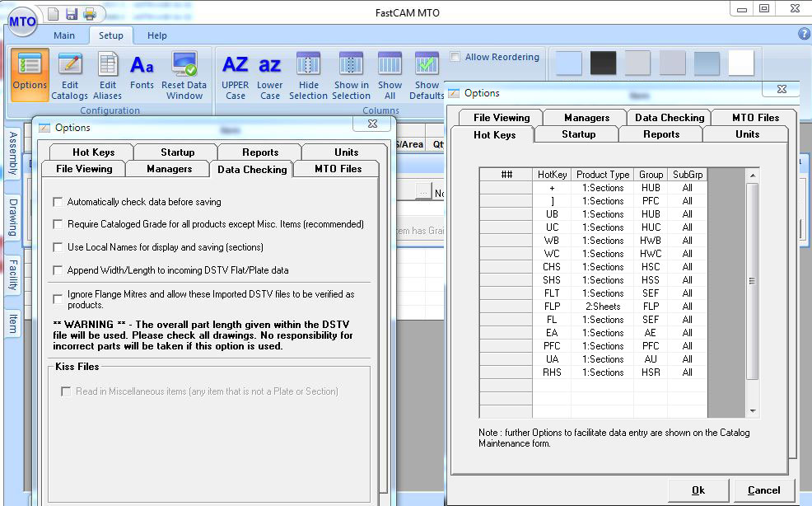Click the Save icon in quick access toolbar
Viewport: 812px width, 506px height.
click(72, 13)
